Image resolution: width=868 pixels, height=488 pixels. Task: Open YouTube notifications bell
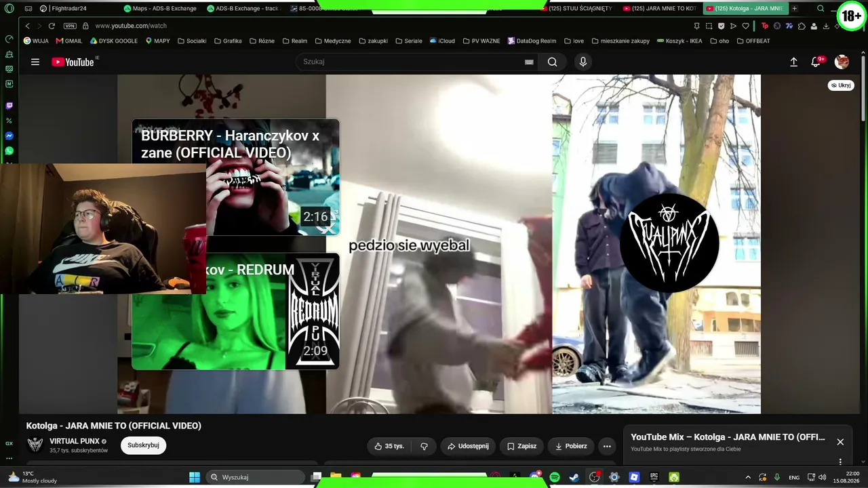(816, 62)
